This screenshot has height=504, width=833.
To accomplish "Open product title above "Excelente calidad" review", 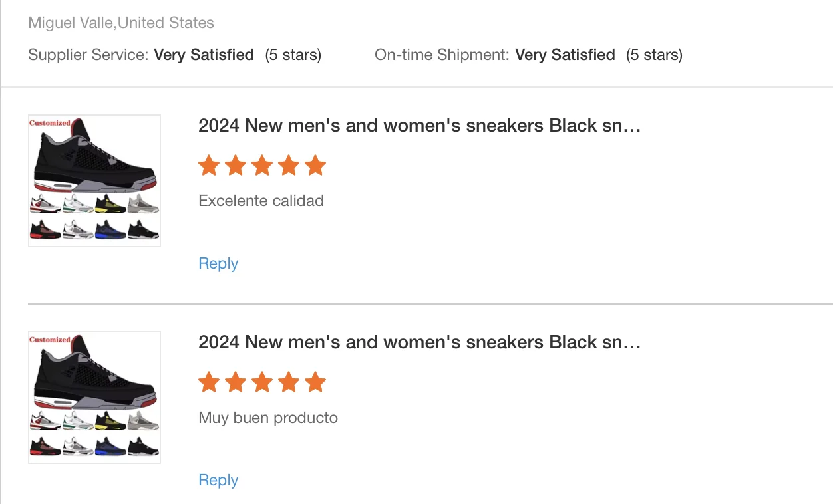I will click(419, 126).
